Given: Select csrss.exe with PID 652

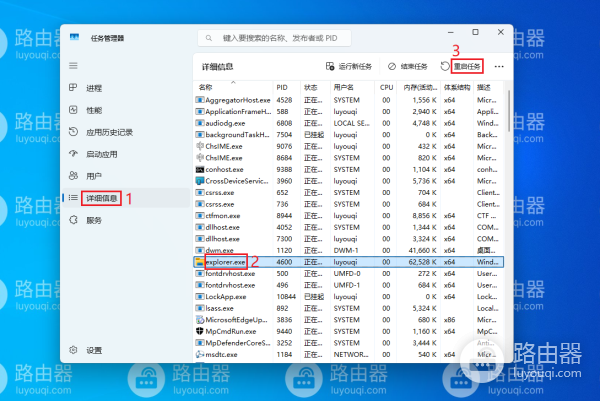Looking at the screenshot, I should tap(348, 192).
